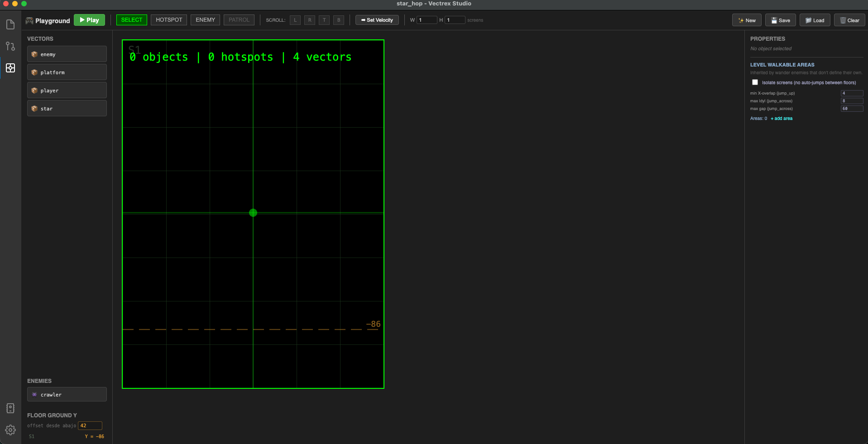Toggle scroll left L button
The image size is (868, 444).
click(295, 20)
